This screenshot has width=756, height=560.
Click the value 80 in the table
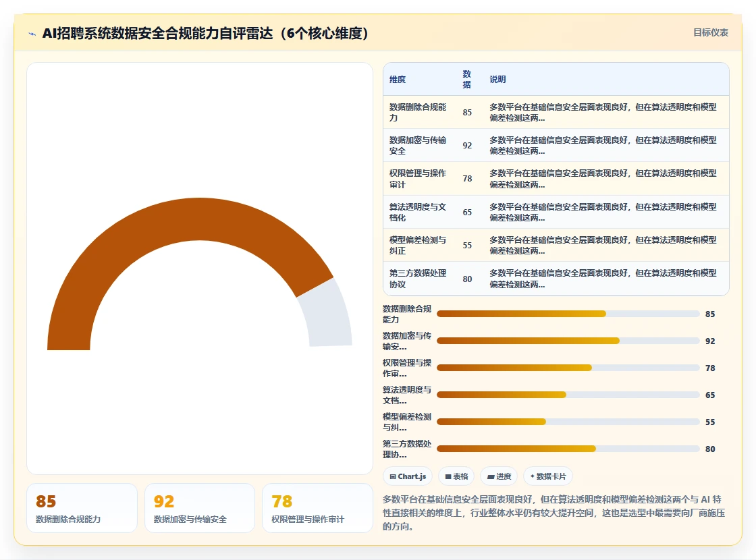[x=467, y=279]
